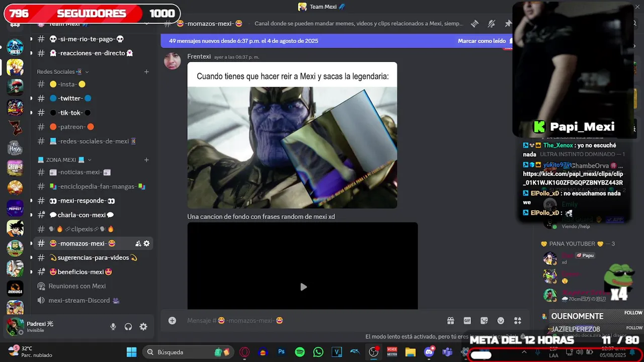The height and width of the screenshot is (362, 644).
Task: Open user settings gear in user panel
Action: 143,327
